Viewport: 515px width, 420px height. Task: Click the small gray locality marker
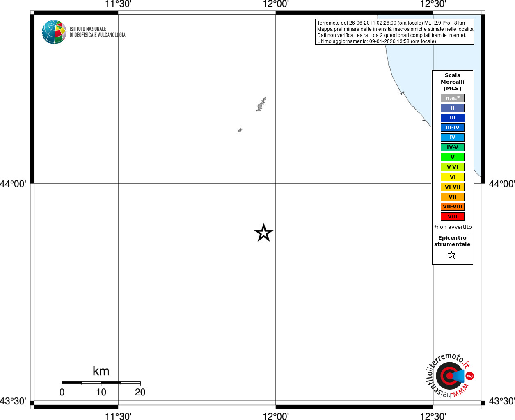click(x=240, y=130)
